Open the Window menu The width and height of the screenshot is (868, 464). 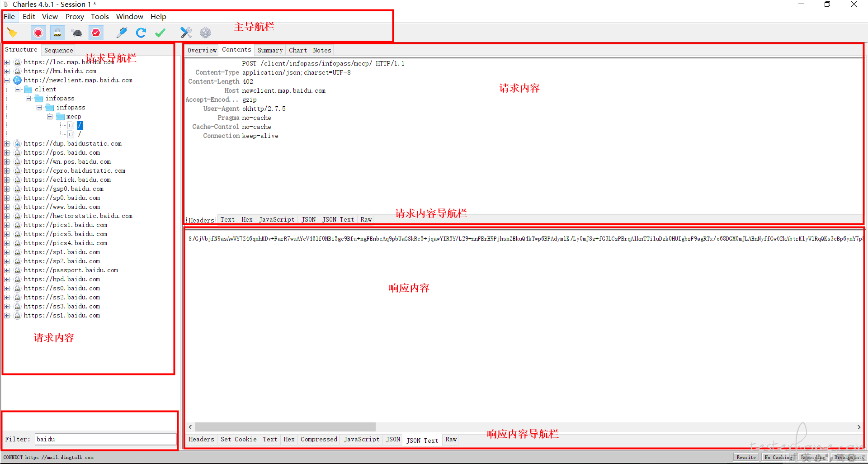pos(130,16)
